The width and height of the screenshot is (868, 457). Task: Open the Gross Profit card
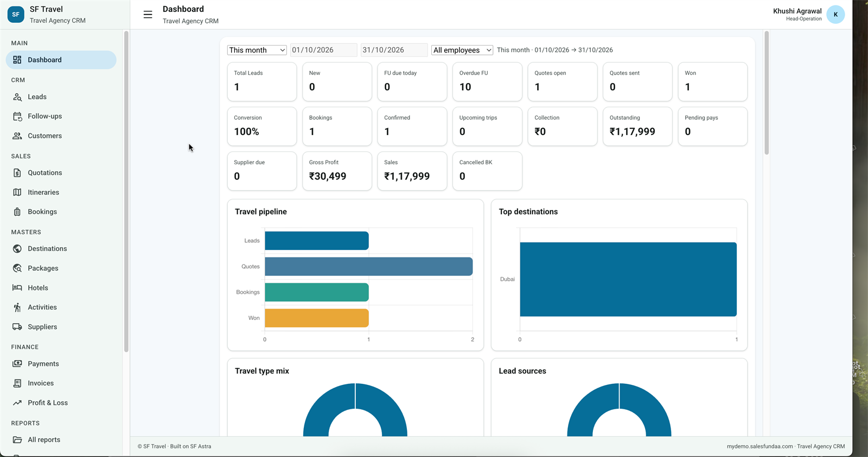pyautogui.click(x=337, y=171)
